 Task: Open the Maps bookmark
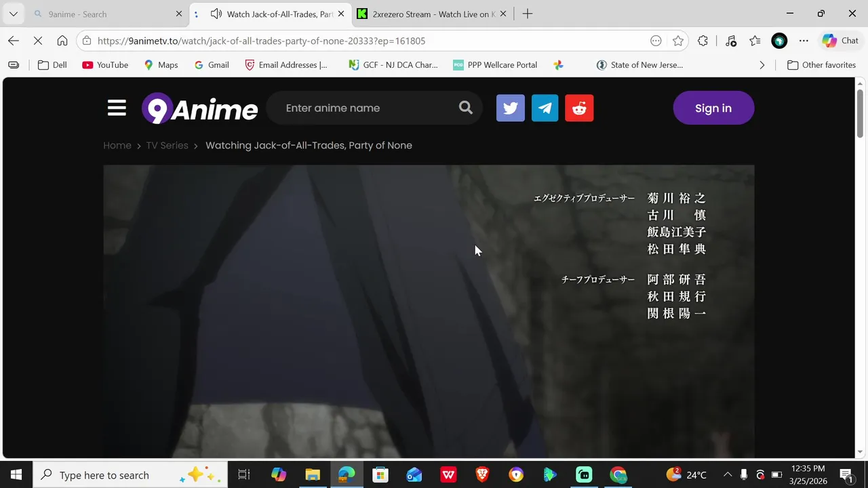tap(161, 65)
